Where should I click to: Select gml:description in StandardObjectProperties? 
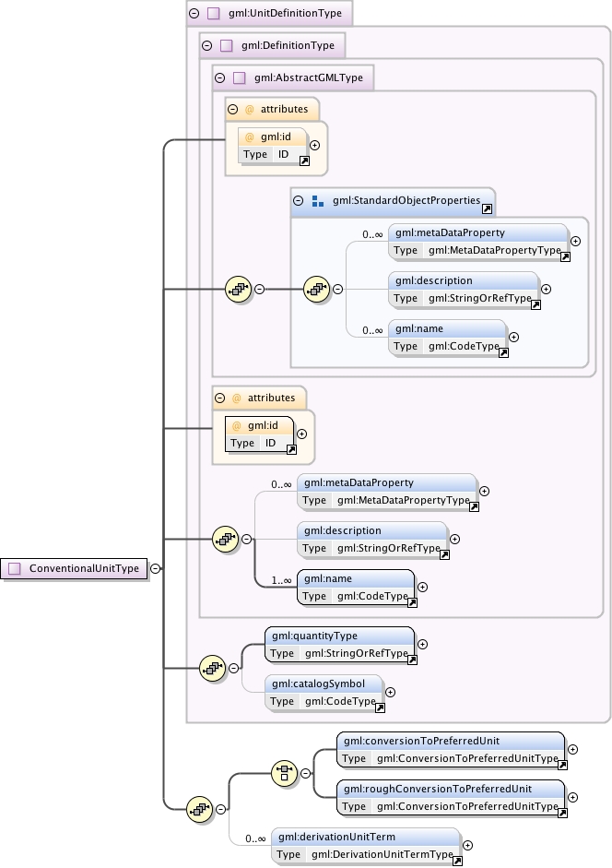464,289
